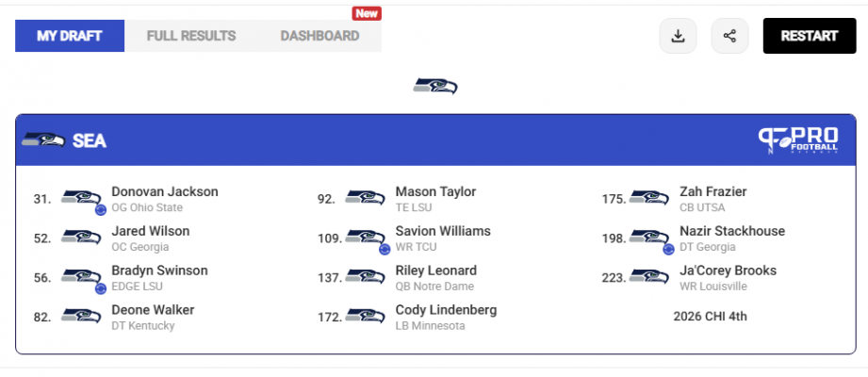
Task: Click the trade badge on Nazir Stackhouse's logo
Action: [668, 249]
